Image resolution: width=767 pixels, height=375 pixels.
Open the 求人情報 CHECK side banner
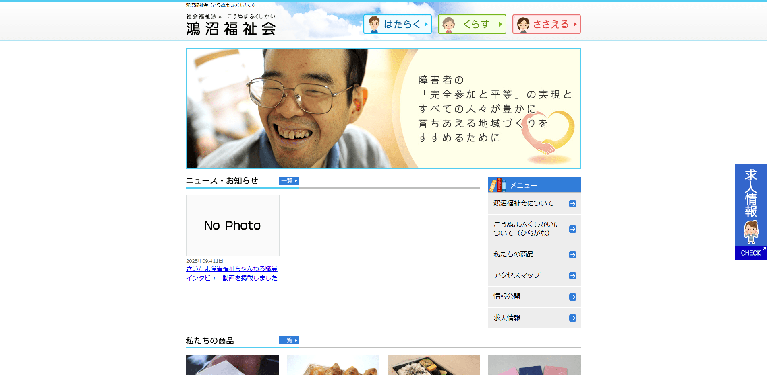(751, 212)
